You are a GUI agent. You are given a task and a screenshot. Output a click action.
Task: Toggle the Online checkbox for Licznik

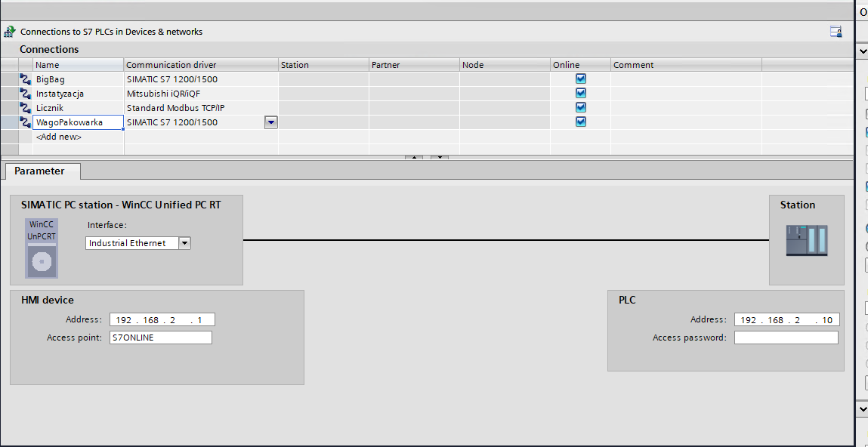(x=580, y=107)
